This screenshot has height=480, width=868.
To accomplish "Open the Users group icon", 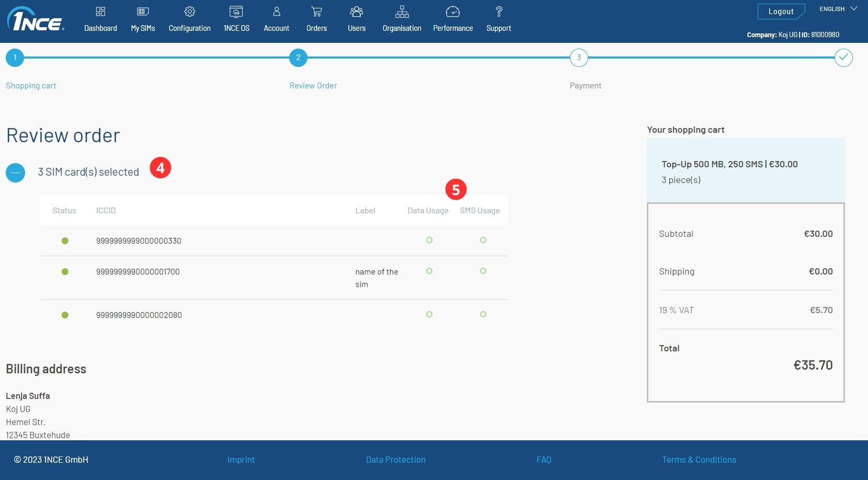I will tap(357, 12).
